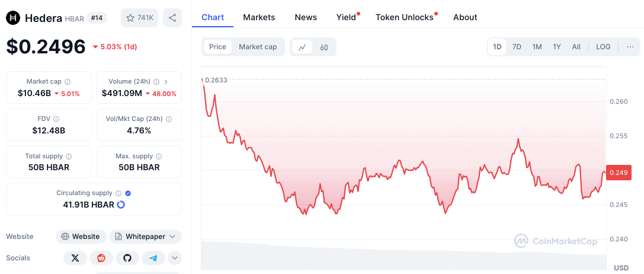Open the News tab

[x=306, y=17]
